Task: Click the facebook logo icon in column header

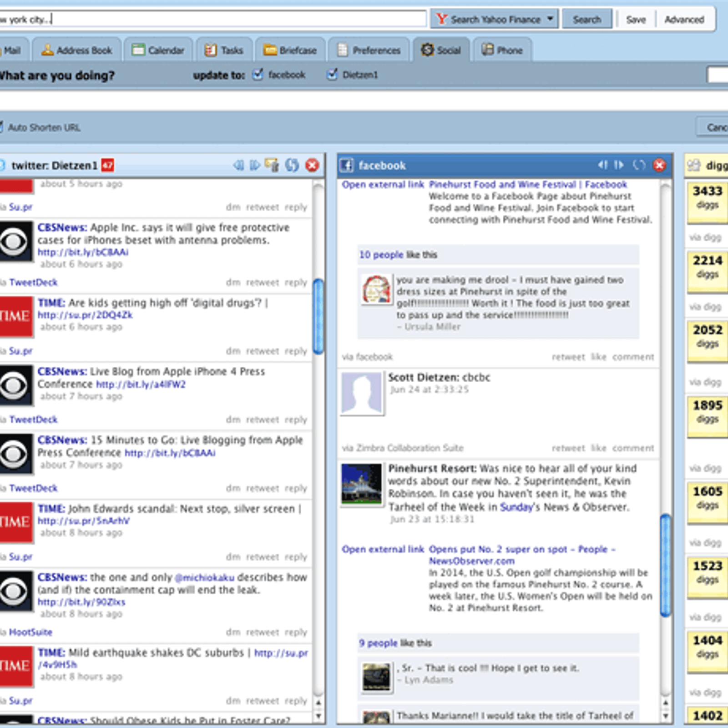Action: tap(347, 165)
